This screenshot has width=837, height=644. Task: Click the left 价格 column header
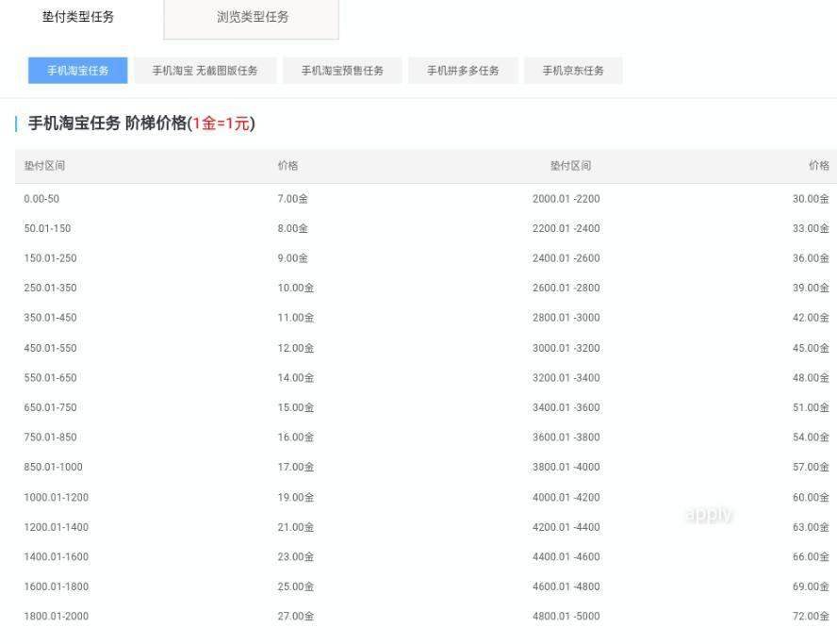287,165
